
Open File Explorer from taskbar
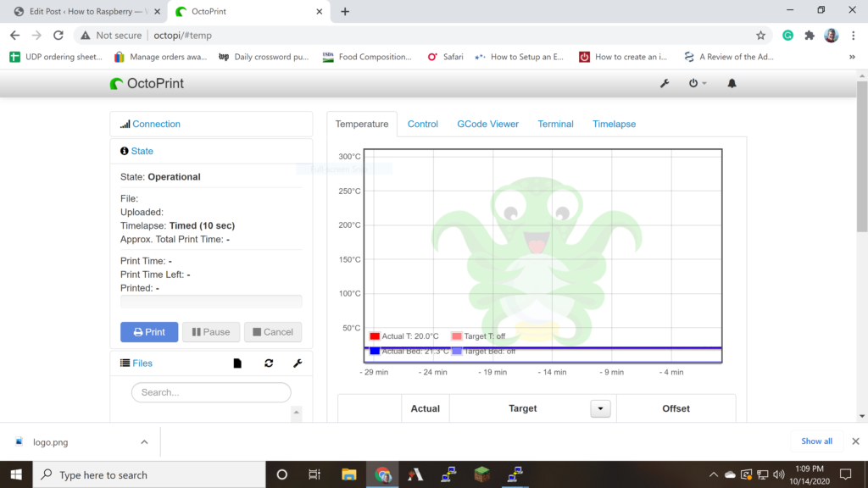(348, 474)
